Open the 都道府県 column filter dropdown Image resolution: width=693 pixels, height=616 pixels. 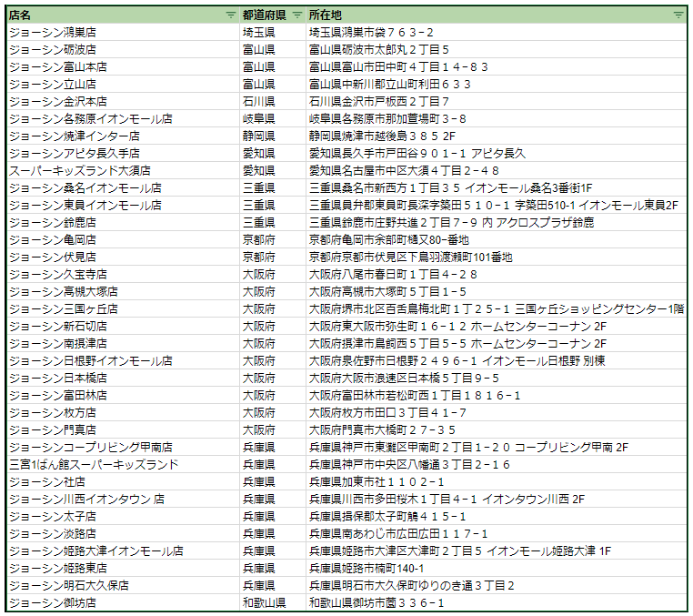tap(297, 15)
